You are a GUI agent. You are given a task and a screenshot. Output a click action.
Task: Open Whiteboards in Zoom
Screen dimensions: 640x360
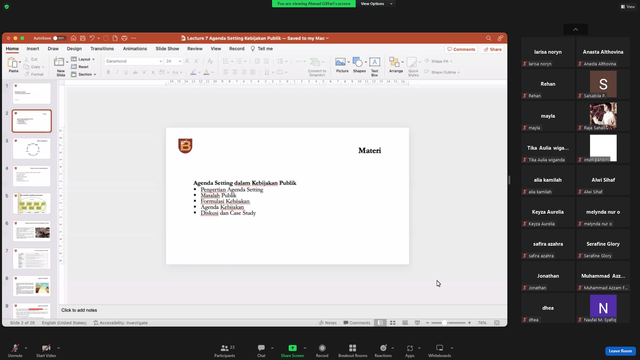coord(440,350)
